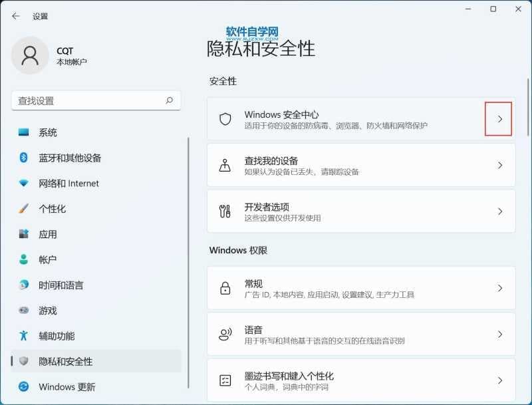Select 系统 in the sidebar
Screen dimensions: 532x405
click(48, 132)
